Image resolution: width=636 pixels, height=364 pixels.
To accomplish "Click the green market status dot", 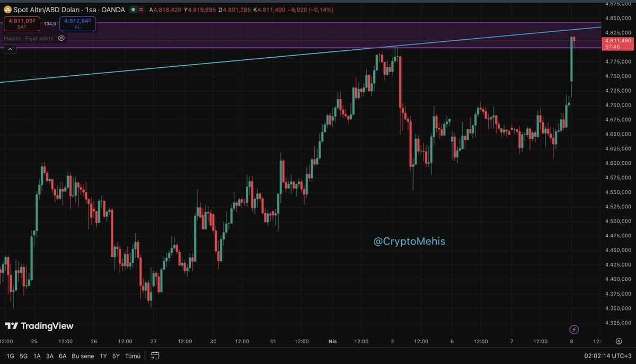I will tap(133, 10).
